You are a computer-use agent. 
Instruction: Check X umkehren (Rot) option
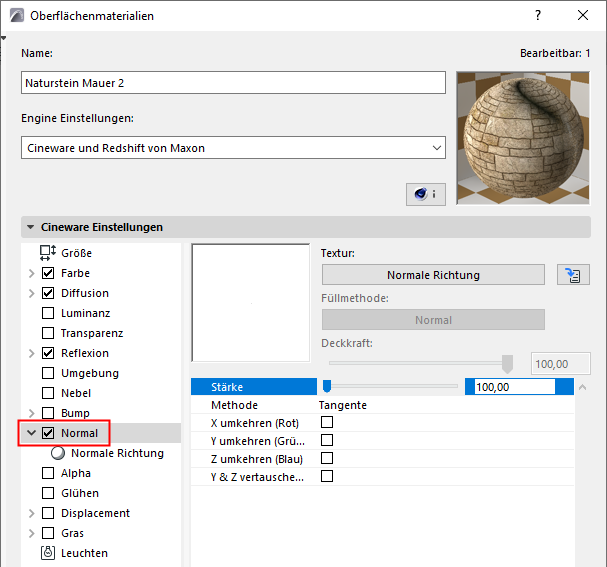[327, 422]
